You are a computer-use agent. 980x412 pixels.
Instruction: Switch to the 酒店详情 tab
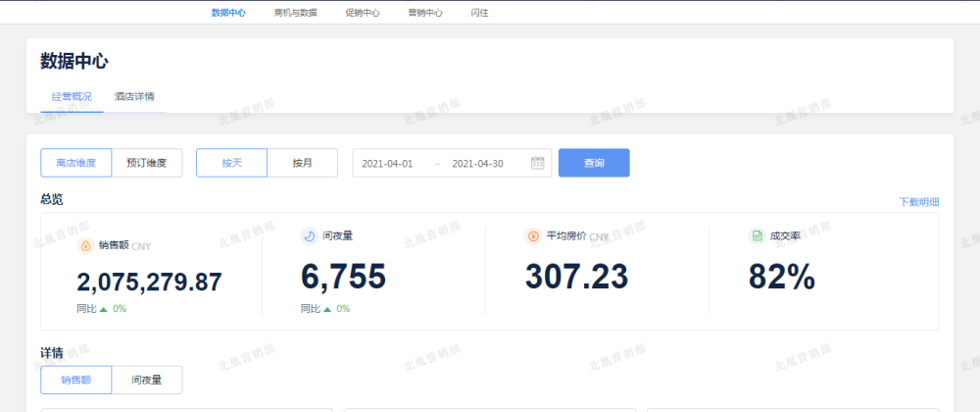[x=134, y=97]
